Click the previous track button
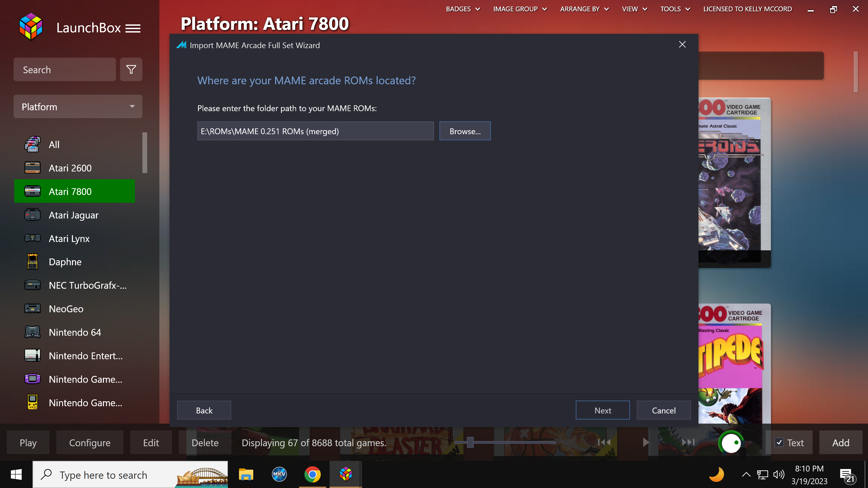The height and width of the screenshot is (488, 868). pos(604,442)
